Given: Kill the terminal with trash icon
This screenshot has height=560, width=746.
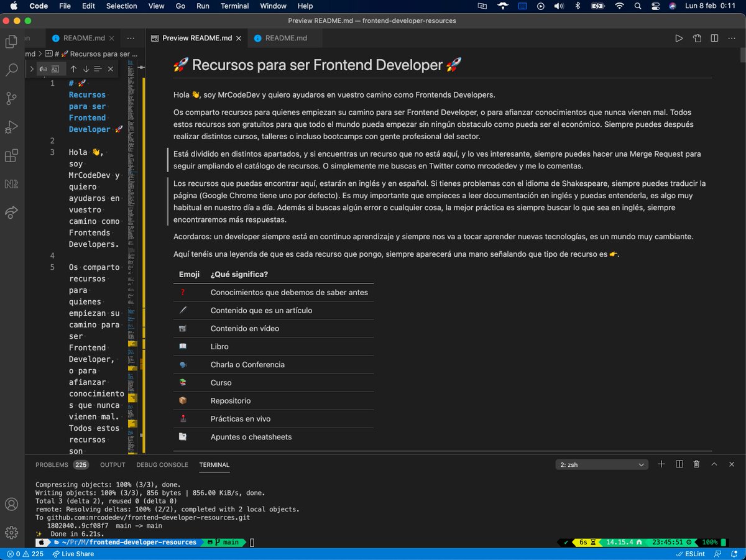Looking at the screenshot, I should pos(696,464).
